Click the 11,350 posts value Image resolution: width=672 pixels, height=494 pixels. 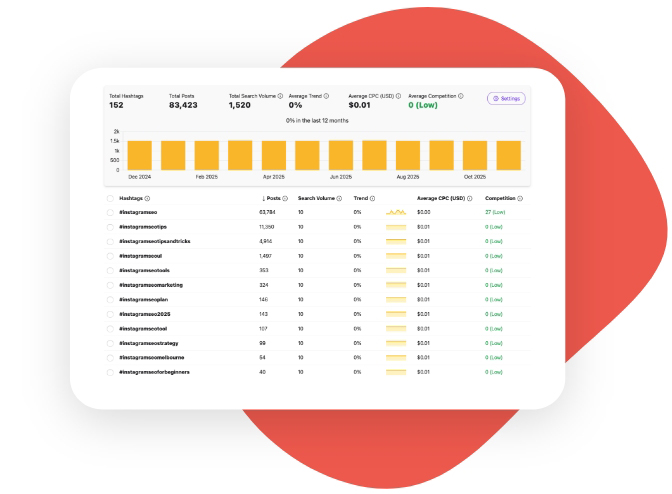coord(267,227)
